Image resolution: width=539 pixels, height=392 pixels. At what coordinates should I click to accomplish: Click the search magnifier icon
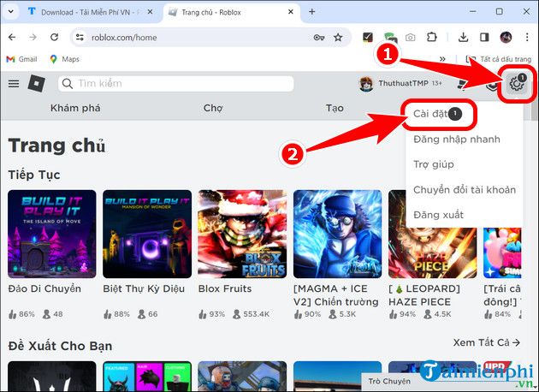click(x=68, y=84)
